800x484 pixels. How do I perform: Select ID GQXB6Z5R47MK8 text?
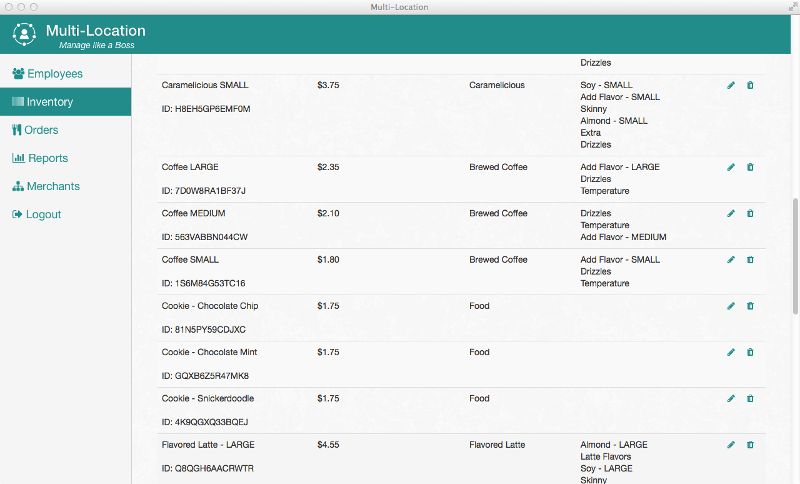pyautogui.click(x=205, y=376)
